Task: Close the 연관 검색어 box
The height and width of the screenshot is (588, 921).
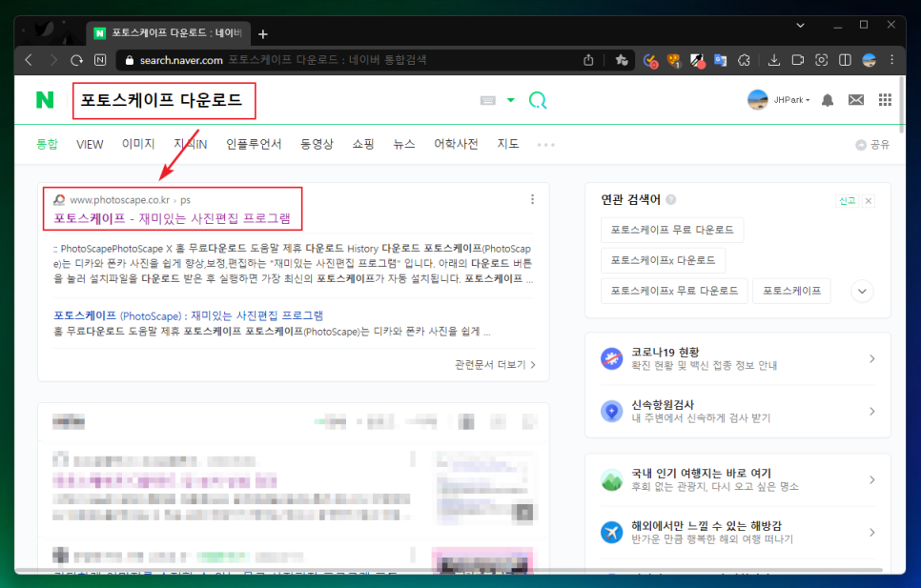Action: (x=869, y=201)
